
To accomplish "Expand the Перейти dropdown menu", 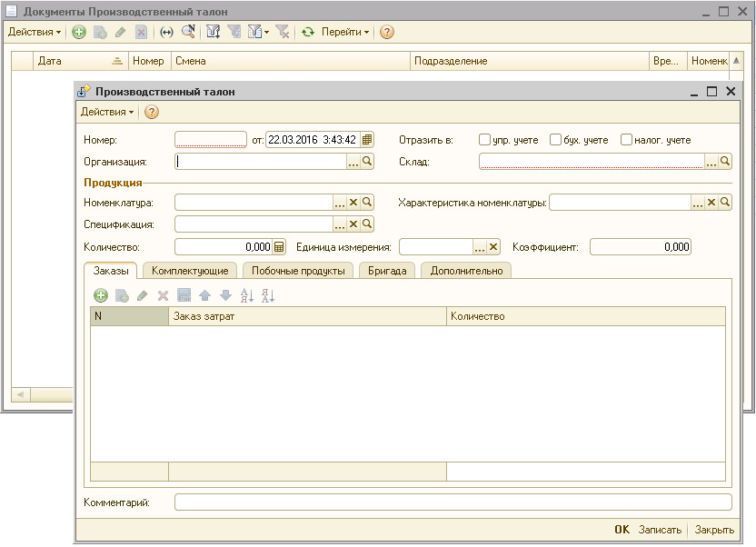I will [x=345, y=32].
